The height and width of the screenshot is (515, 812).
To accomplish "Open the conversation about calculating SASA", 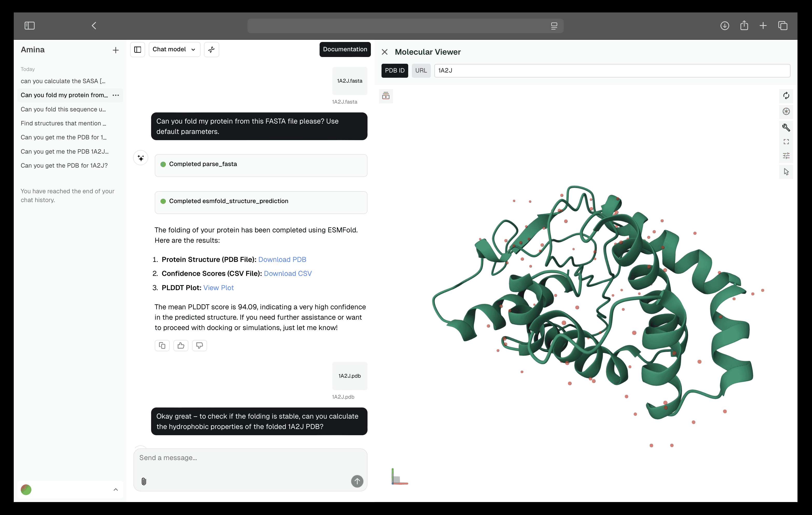I will point(63,81).
